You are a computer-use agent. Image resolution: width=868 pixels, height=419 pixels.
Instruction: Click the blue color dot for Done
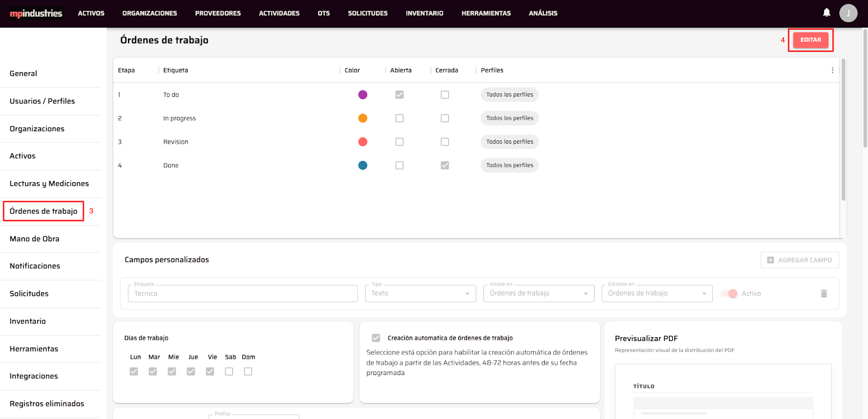pyautogui.click(x=363, y=165)
